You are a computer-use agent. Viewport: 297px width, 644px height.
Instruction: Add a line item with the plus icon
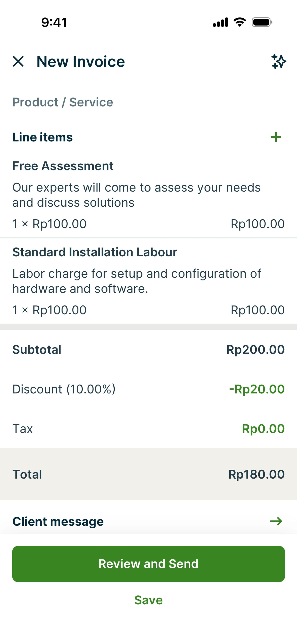tap(276, 137)
